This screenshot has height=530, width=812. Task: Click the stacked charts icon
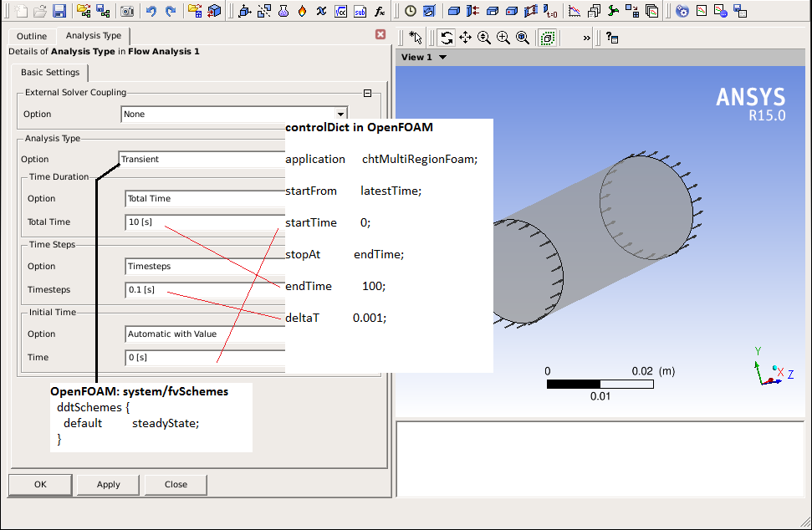(652, 10)
